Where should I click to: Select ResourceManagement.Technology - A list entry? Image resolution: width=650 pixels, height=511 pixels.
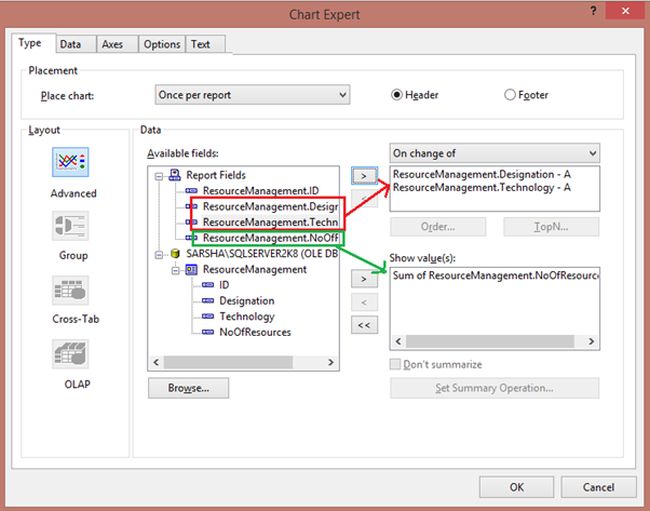coord(482,187)
